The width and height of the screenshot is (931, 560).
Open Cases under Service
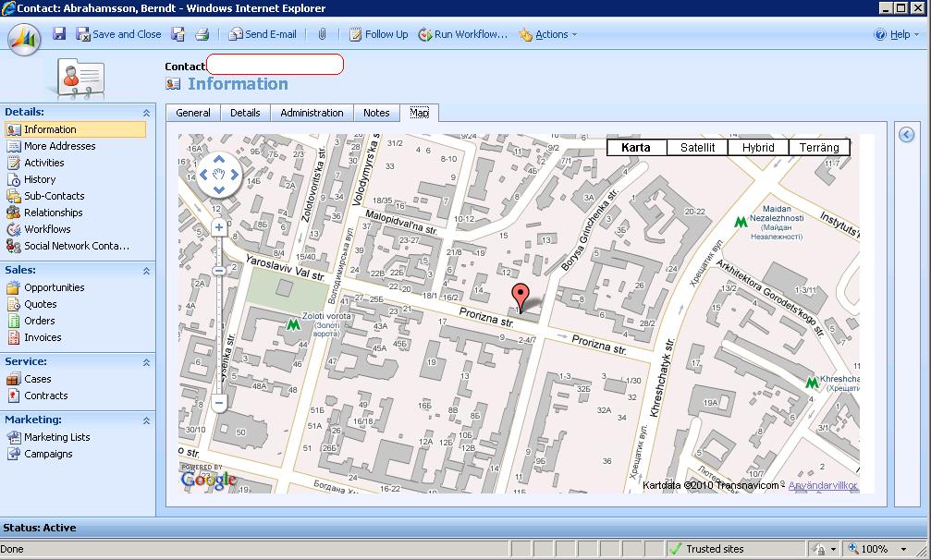pos(29,379)
